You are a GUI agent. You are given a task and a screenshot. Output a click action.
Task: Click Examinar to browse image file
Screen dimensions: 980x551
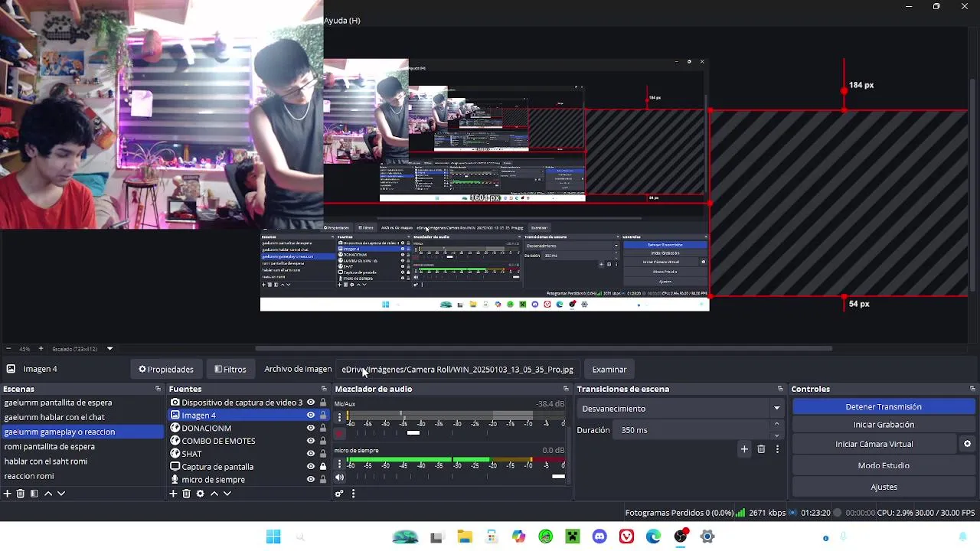(609, 370)
